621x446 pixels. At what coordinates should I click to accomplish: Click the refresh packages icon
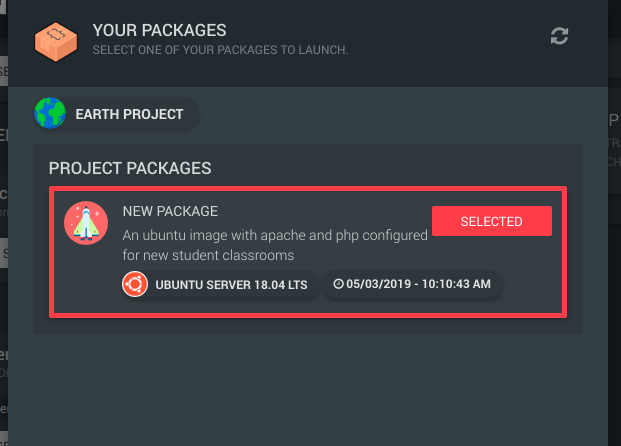coord(559,36)
